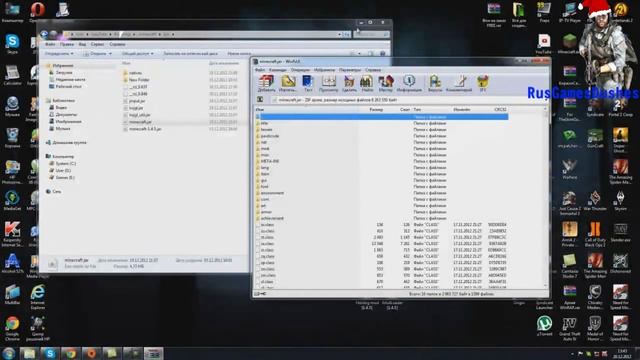Screen dimensions: 640x360
Task: Open the WinRAR Операции menu
Action: click(300, 70)
